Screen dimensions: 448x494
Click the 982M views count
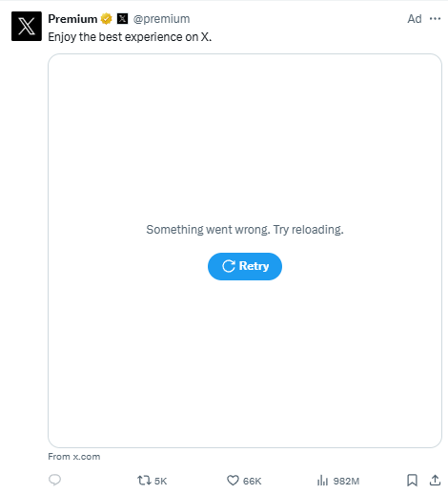[x=346, y=481]
